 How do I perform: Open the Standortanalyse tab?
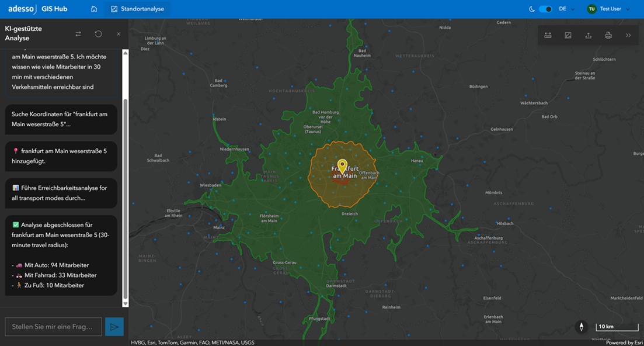tap(137, 9)
